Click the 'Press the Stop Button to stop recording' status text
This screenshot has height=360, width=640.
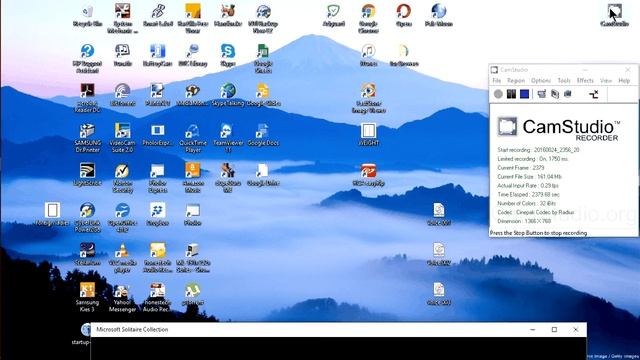point(538,233)
